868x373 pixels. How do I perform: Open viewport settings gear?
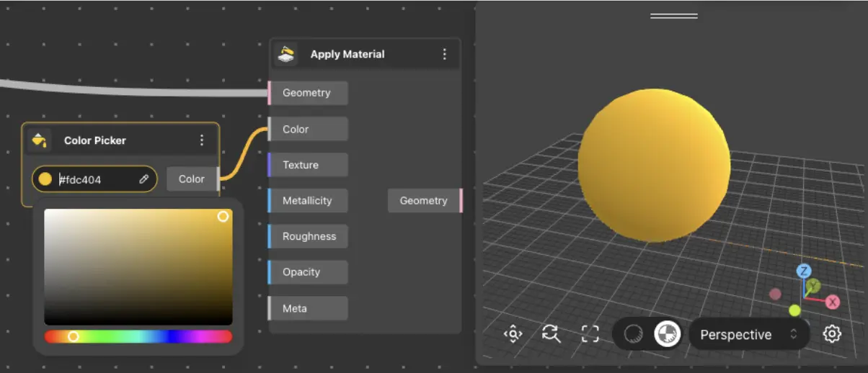[832, 334]
